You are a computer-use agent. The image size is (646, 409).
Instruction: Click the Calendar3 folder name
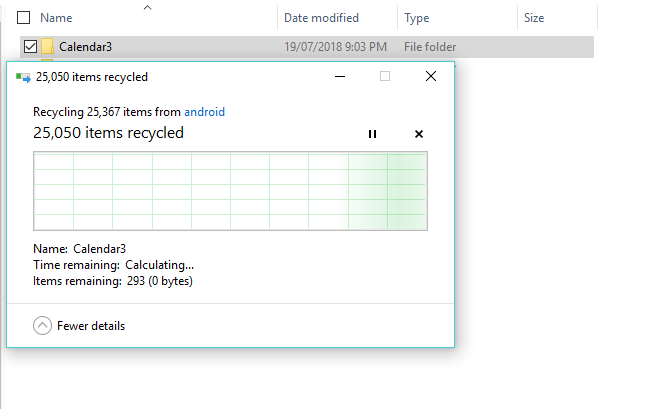click(85, 47)
